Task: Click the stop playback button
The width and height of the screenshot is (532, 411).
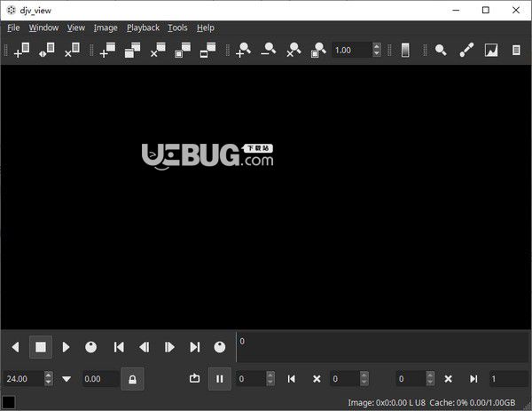Action: click(x=41, y=347)
